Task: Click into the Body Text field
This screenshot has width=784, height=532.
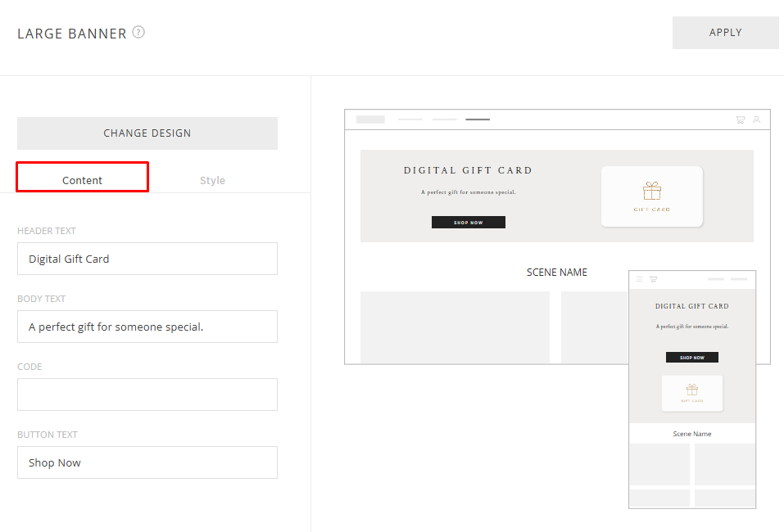Action: pos(147,327)
